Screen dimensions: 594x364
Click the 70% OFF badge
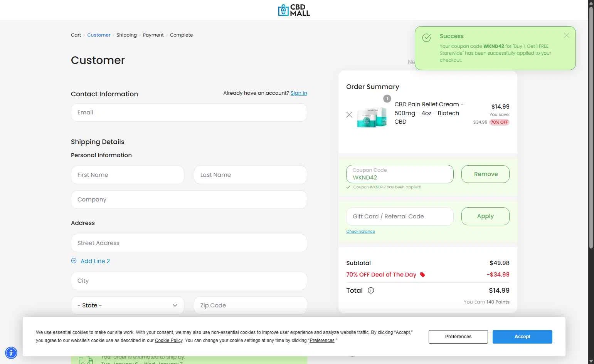tap(499, 122)
